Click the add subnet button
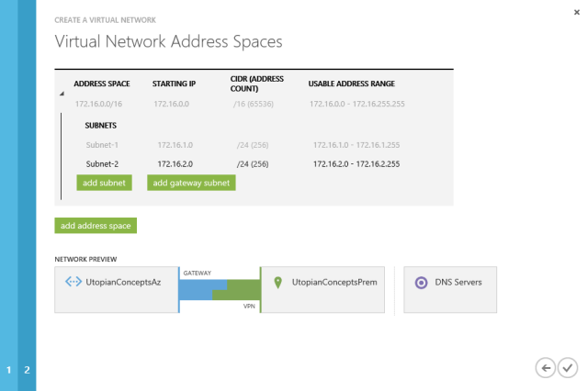 (104, 183)
